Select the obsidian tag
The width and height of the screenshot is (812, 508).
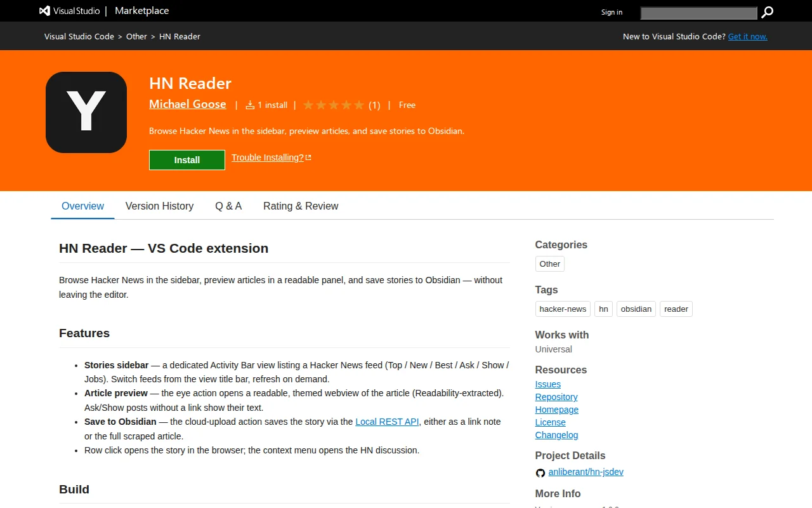click(x=636, y=309)
